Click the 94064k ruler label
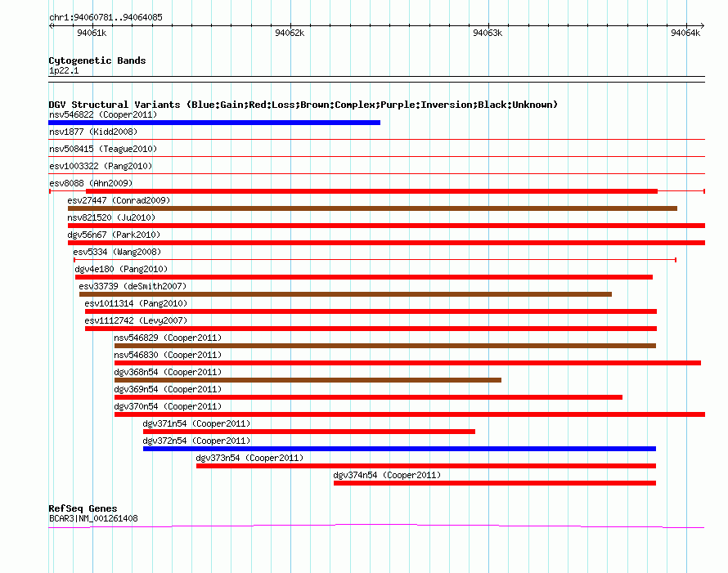 [685, 33]
